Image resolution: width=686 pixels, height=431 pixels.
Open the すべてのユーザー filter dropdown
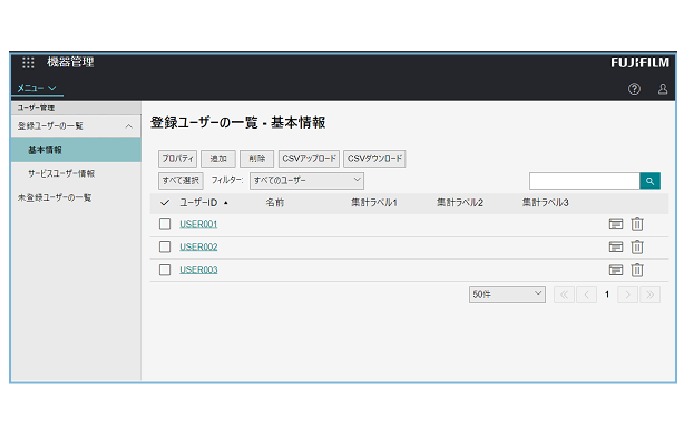pyautogui.click(x=307, y=181)
